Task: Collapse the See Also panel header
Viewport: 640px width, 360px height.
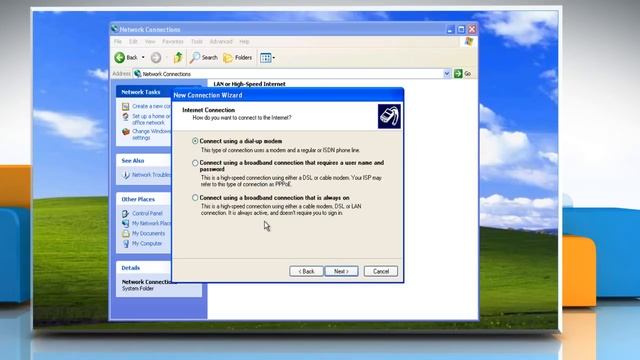Action: [144, 161]
